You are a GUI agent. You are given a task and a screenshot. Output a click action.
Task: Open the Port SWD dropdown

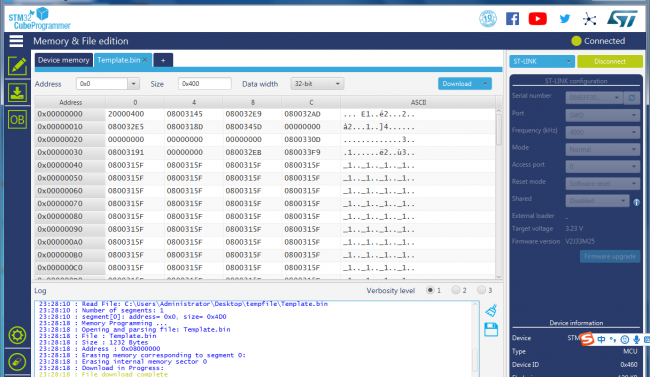pos(602,115)
